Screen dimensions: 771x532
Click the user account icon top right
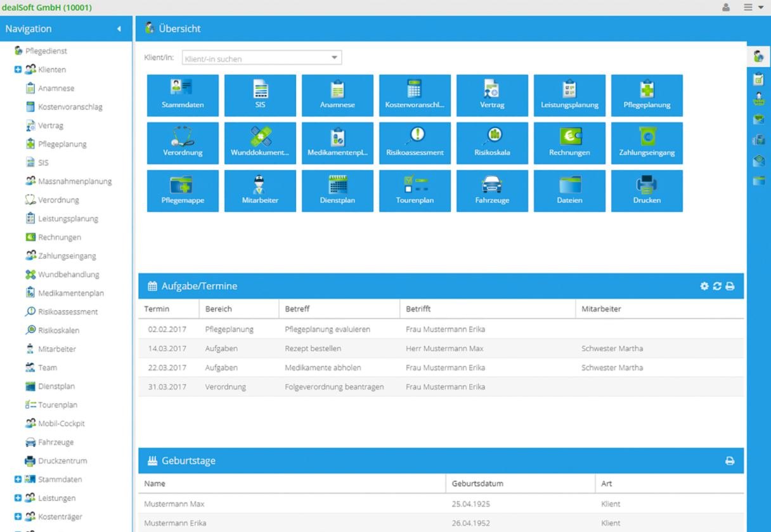pyautogui.click(x=726, y=8)
